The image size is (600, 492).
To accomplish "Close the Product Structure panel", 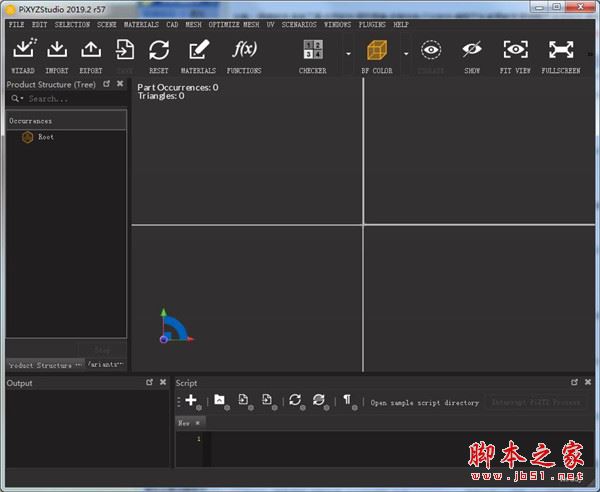I will [x=120, y=83].
